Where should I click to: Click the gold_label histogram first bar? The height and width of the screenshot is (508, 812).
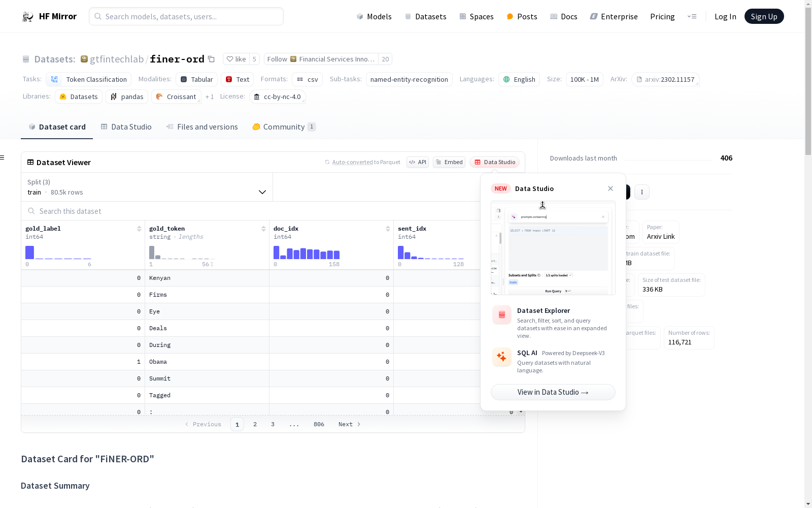29,252
